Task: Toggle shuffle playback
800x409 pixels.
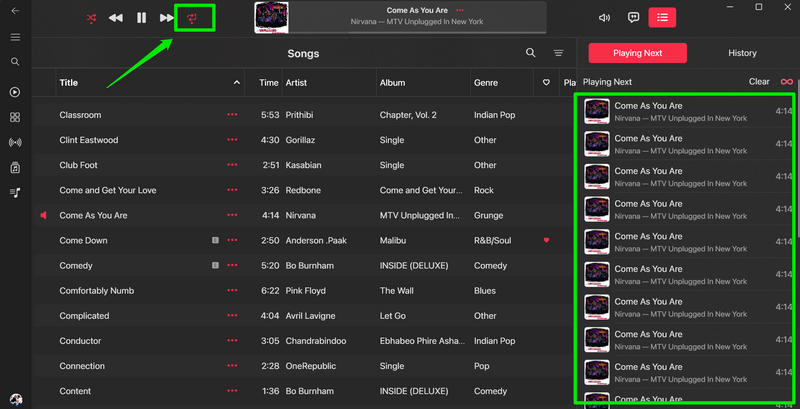Action: 91,18
